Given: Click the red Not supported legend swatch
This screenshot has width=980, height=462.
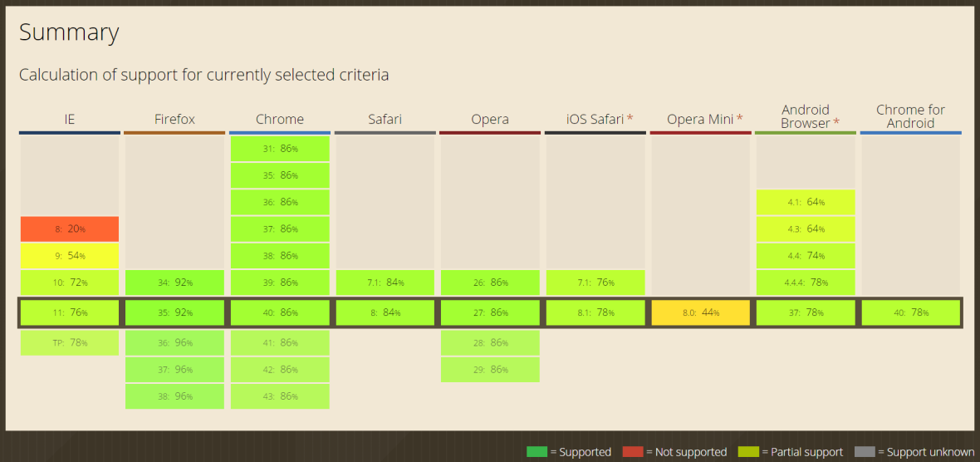Looking at the screenshot, I should coord(633,452).
